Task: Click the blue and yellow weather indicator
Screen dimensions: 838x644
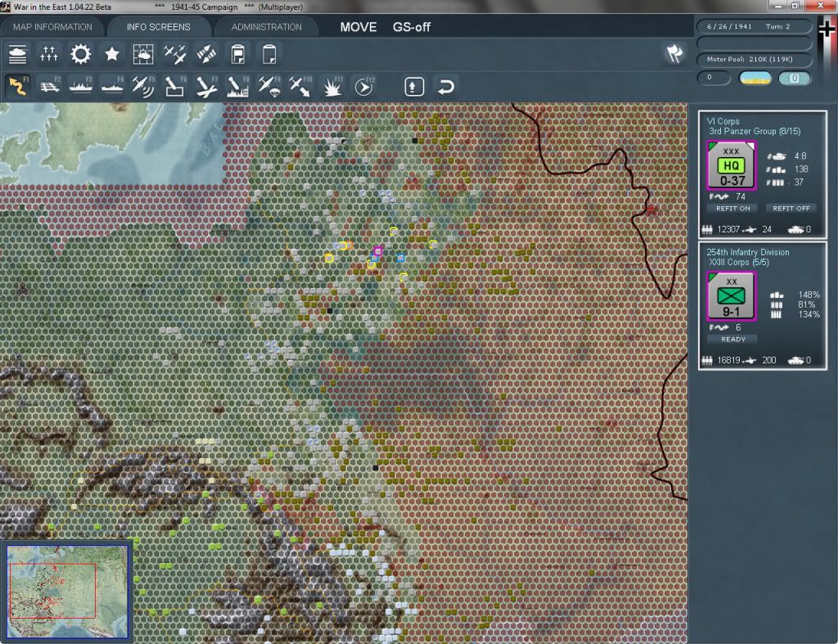Action: point(755,79)
